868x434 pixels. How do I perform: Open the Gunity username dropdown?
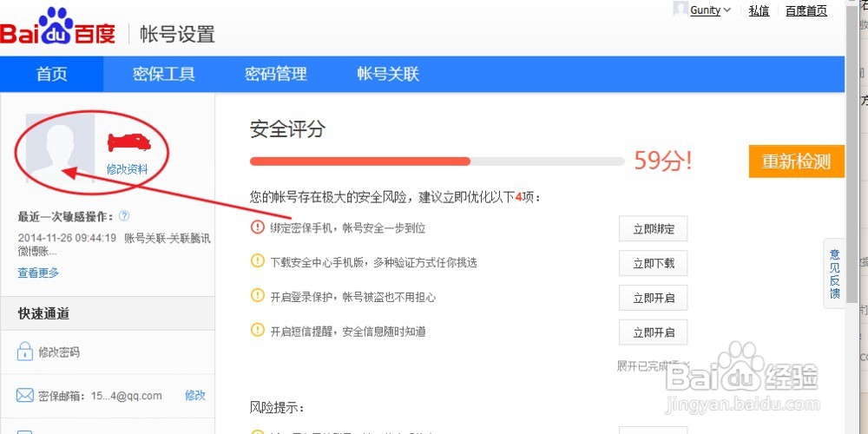click(710, 10)
